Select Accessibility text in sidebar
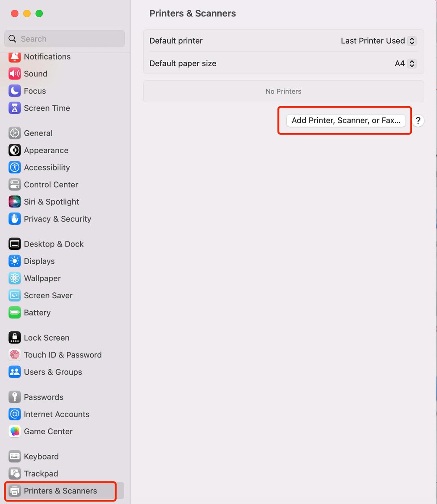 point(47,168)
